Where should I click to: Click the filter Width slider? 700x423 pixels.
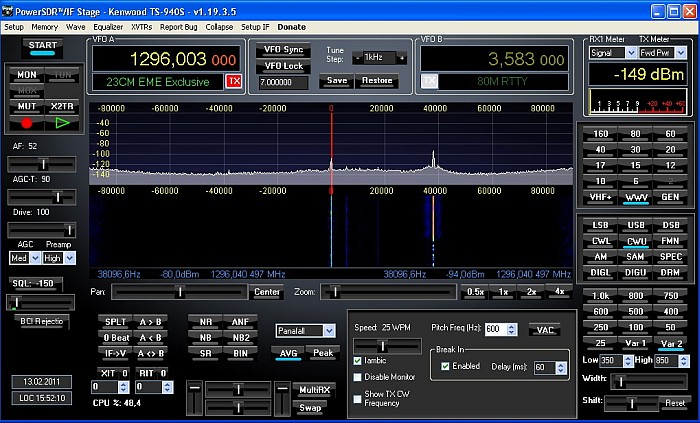(649, 382)
